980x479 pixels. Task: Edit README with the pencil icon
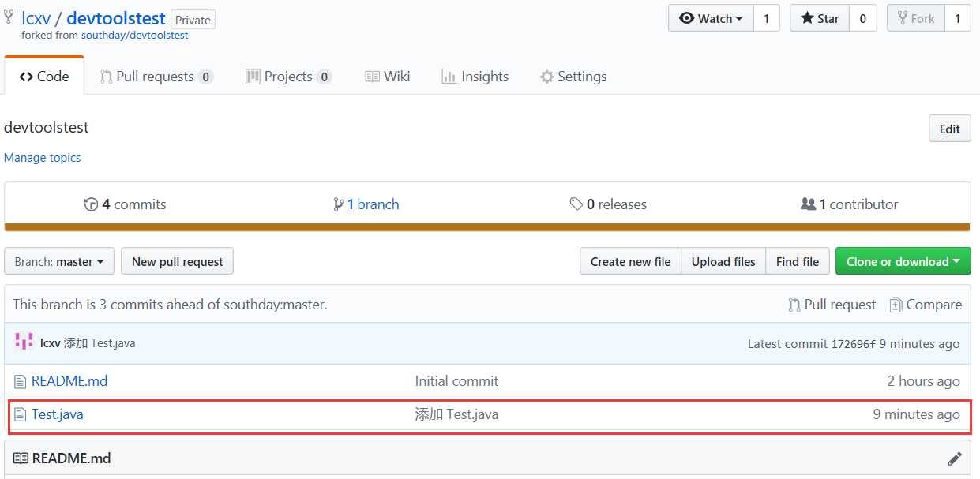click(955, 458)
